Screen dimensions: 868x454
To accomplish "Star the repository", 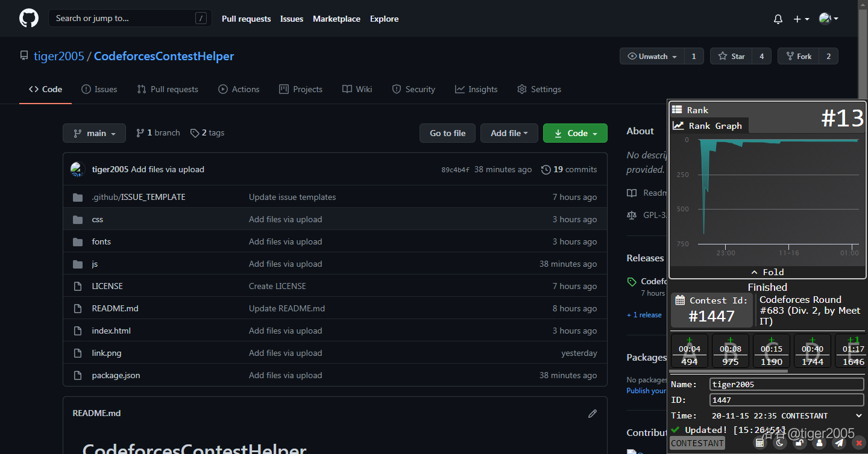I will (731, 56).
